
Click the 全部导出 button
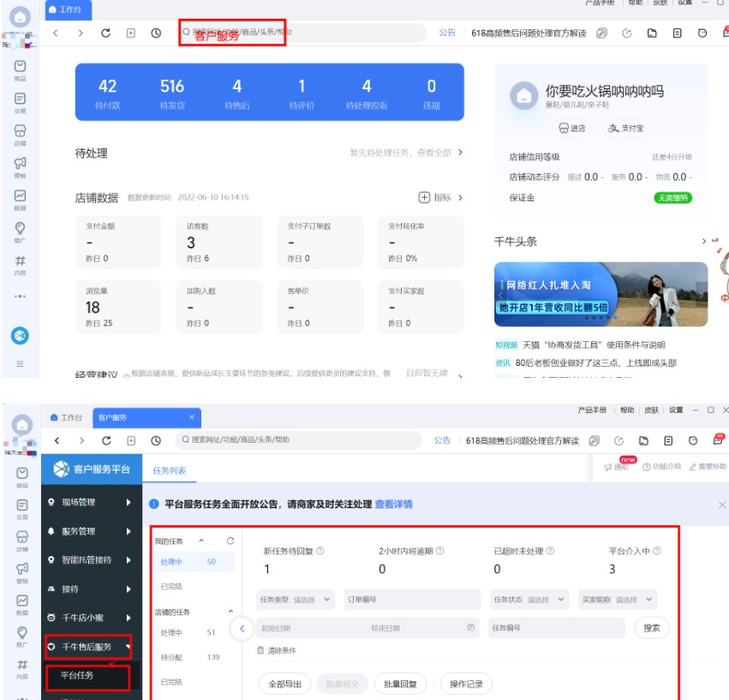coord(284,685)
